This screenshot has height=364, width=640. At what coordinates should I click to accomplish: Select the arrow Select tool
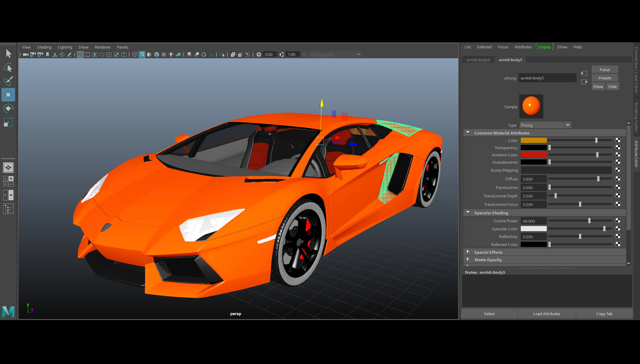(x=8, y=54)
